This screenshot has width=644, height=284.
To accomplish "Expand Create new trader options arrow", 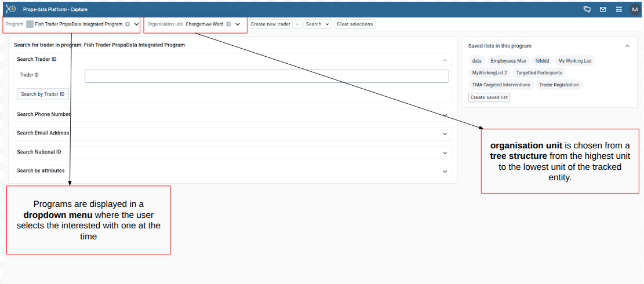I will click(x=297, y=24).
